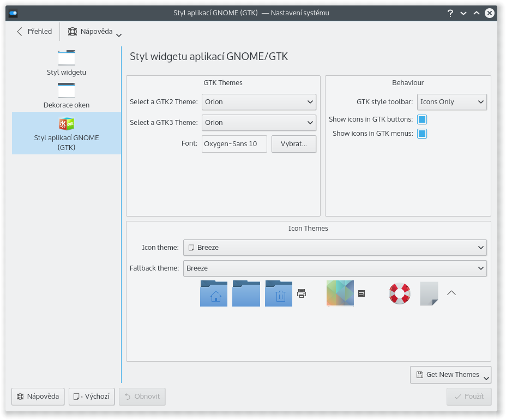This screenshot has height=420, width=506.
Task: Open Dekorace oken module
Action: point(67,95)
